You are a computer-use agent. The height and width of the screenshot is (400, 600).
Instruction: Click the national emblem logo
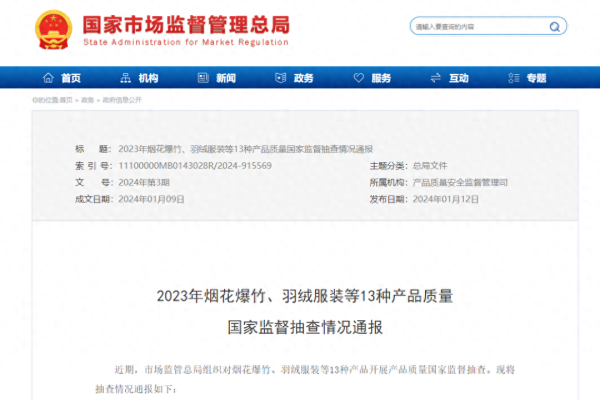click(54, 30)
